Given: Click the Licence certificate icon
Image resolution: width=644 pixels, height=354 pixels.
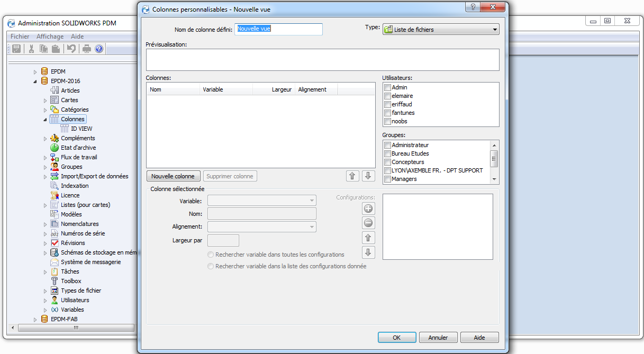Looking at the screenshot, I should tap(55, 195).
